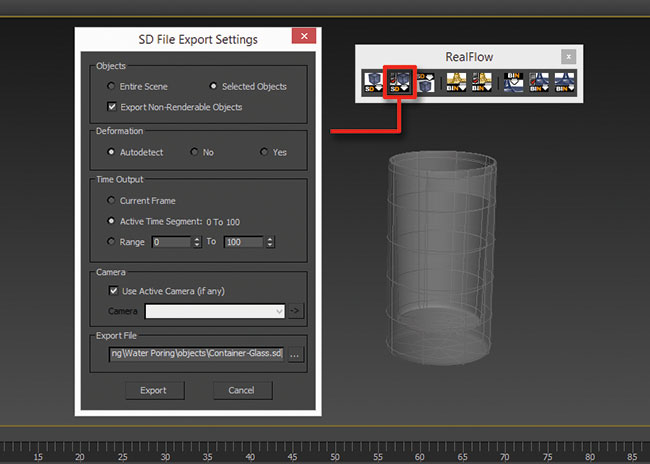The width and height of the screenshot is (650, 464).
Task: Decrease the Range start value spinner
Action: click(x=197, y=245)
